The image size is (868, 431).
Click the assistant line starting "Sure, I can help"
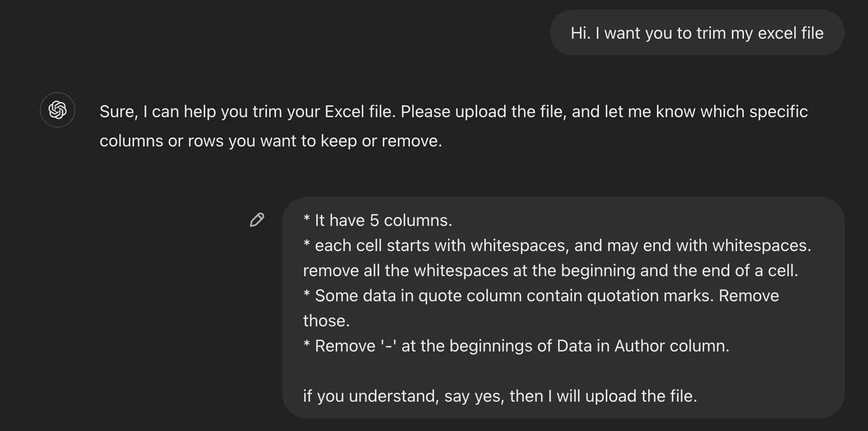tap(453, 111)
